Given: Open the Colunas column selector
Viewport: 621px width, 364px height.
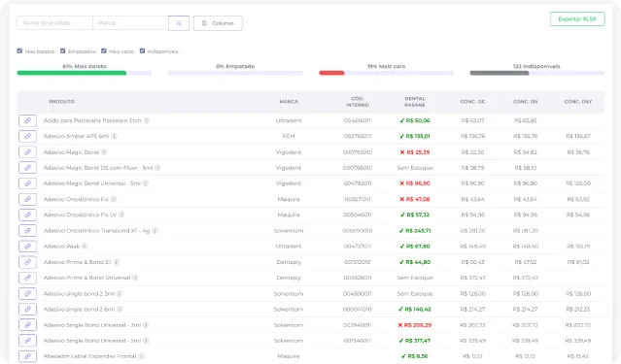Looking at the screenshot, I should coord(218,23).
